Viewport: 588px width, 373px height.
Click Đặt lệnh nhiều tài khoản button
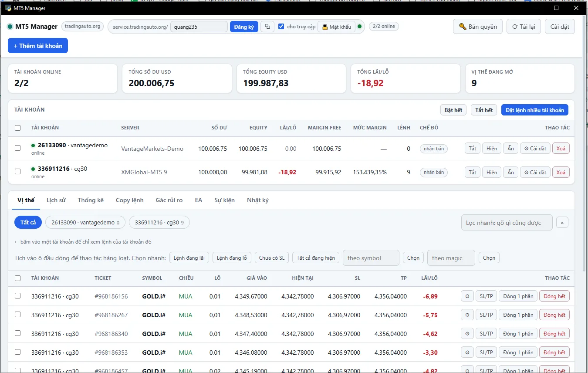pos(535,110)
